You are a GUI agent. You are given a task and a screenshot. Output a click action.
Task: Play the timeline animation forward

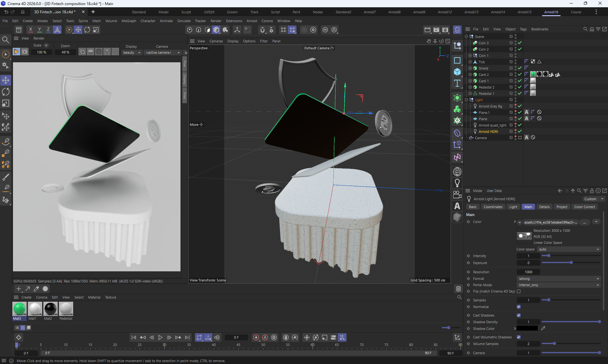160,337
